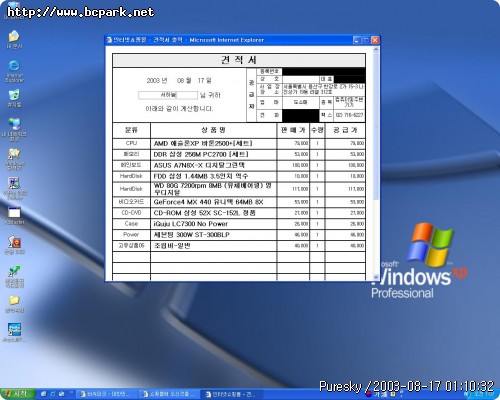Click the 수량 column header
Image resolution: width=500 pixels, height=400 pixels.
point(317,130)
